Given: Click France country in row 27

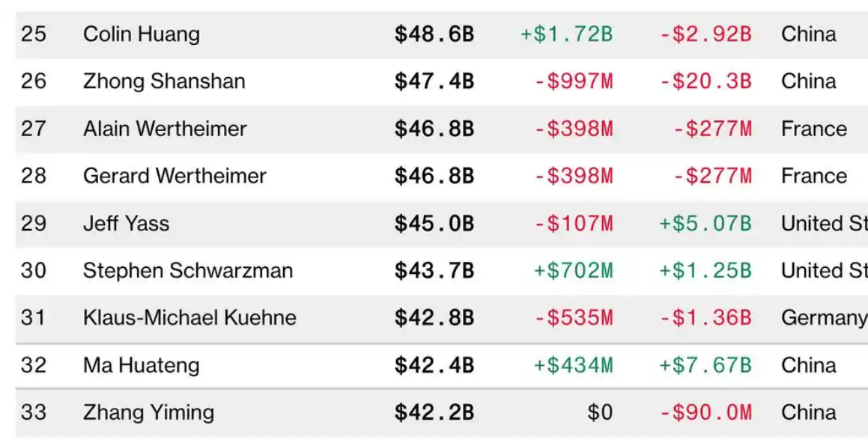Looking at the screenshot, I should click(x=814, y=129).
